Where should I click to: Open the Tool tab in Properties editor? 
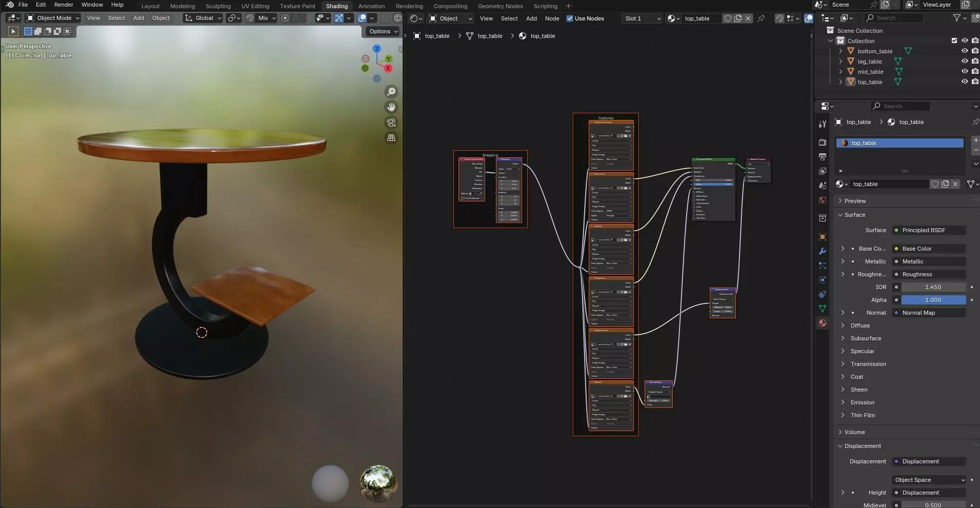(x=823, y=124)
